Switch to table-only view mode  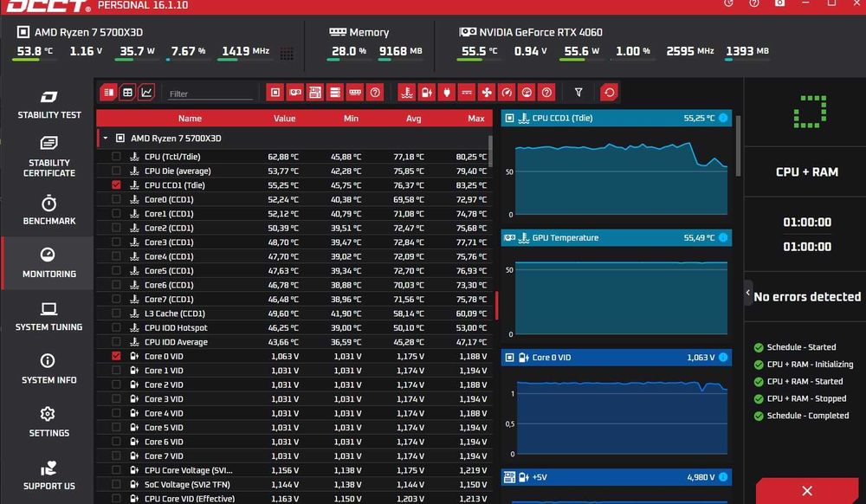point(127,93)
